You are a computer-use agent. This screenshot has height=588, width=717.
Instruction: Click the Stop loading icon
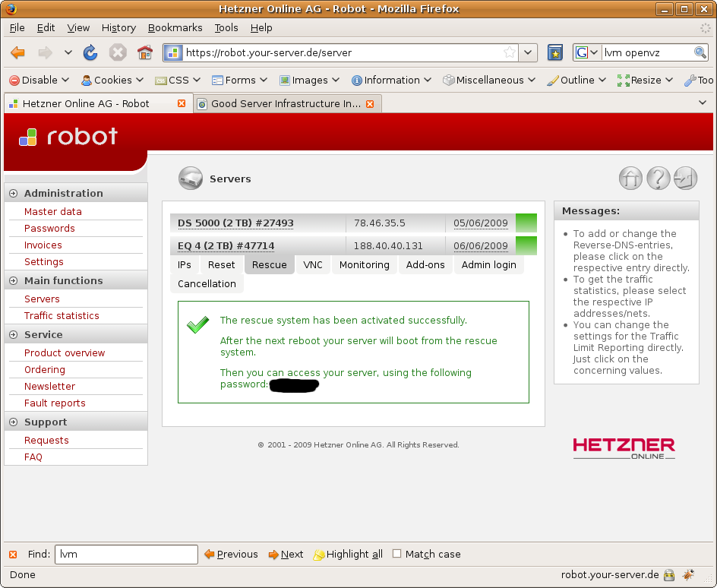coord(118,52)
